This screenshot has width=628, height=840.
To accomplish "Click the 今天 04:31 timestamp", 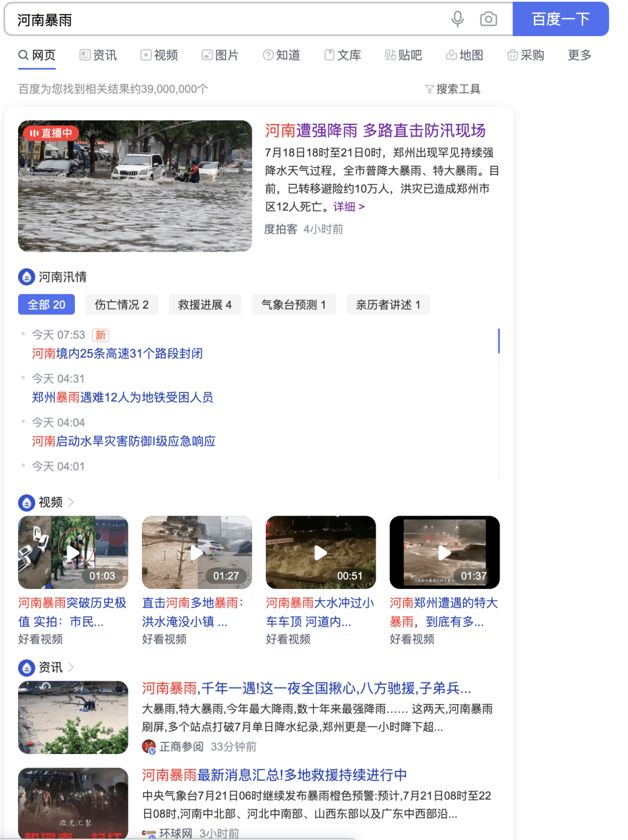I will point(58,379).
